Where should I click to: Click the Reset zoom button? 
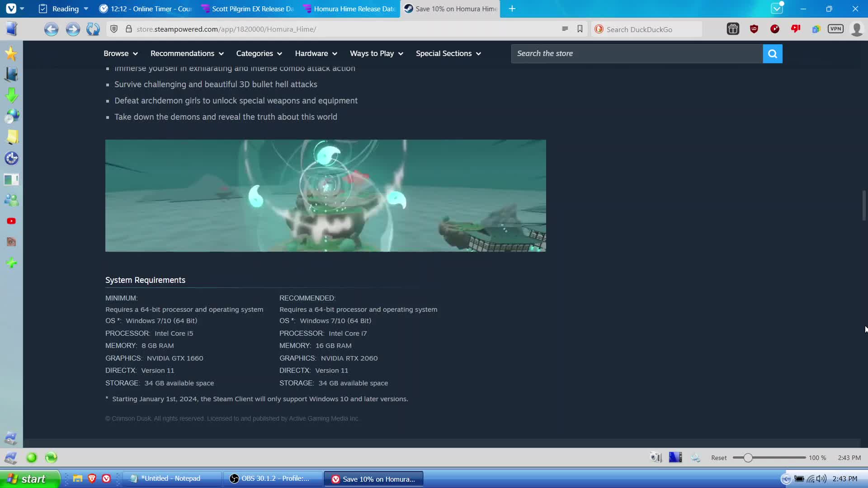[x=718, y=458]
